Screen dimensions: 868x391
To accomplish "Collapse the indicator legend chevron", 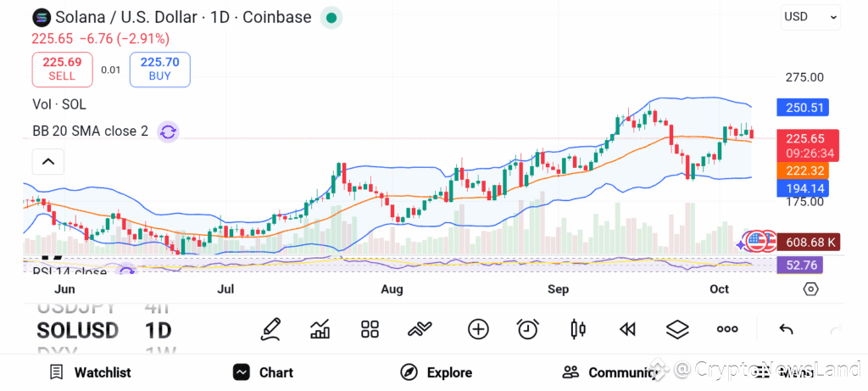I will [48, 161].
